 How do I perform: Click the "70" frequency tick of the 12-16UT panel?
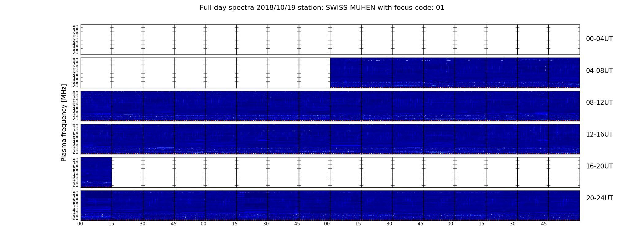75,131
